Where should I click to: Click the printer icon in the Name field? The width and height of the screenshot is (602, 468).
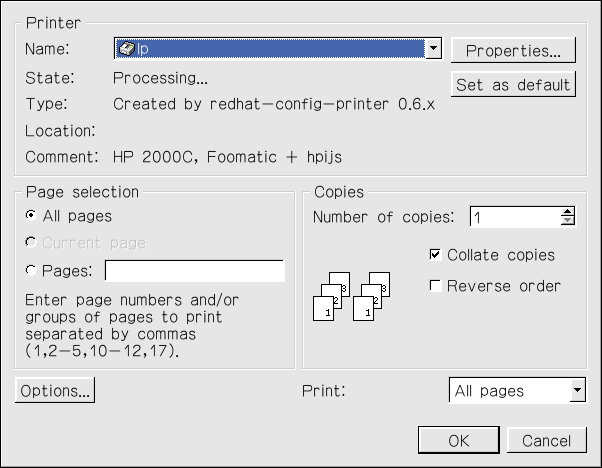coord(127,48)
